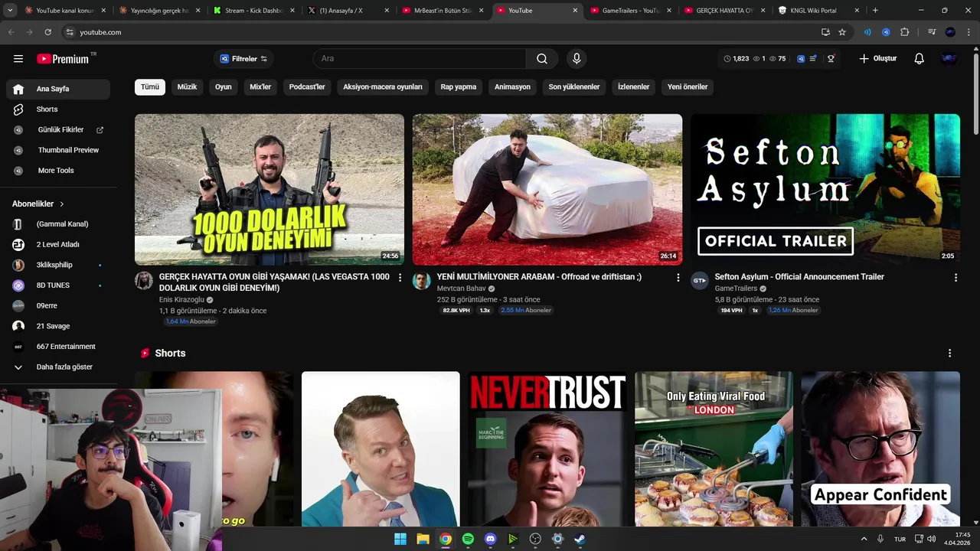This screenshot has height=551, width=980.
Task: Click the vidIQ clock stat 1,823
Action: click(737, 59)
